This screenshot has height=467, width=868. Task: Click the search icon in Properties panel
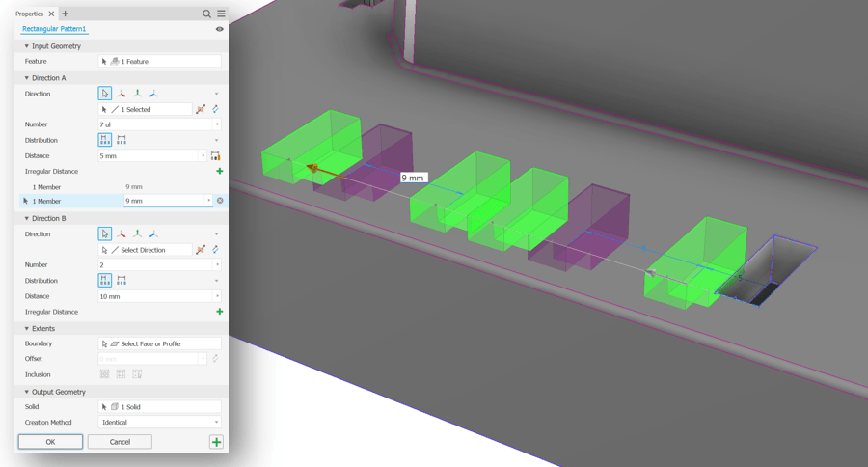(x=206, y=14)
